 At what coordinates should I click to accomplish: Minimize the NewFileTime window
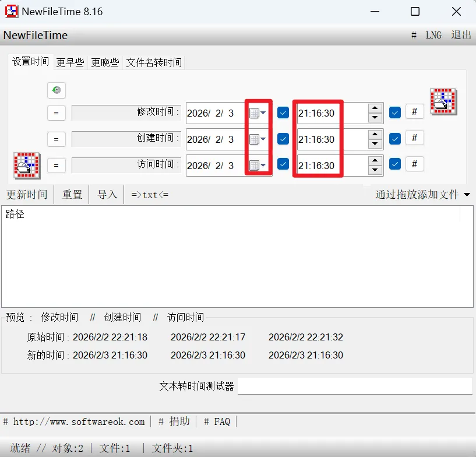(375, 12)
